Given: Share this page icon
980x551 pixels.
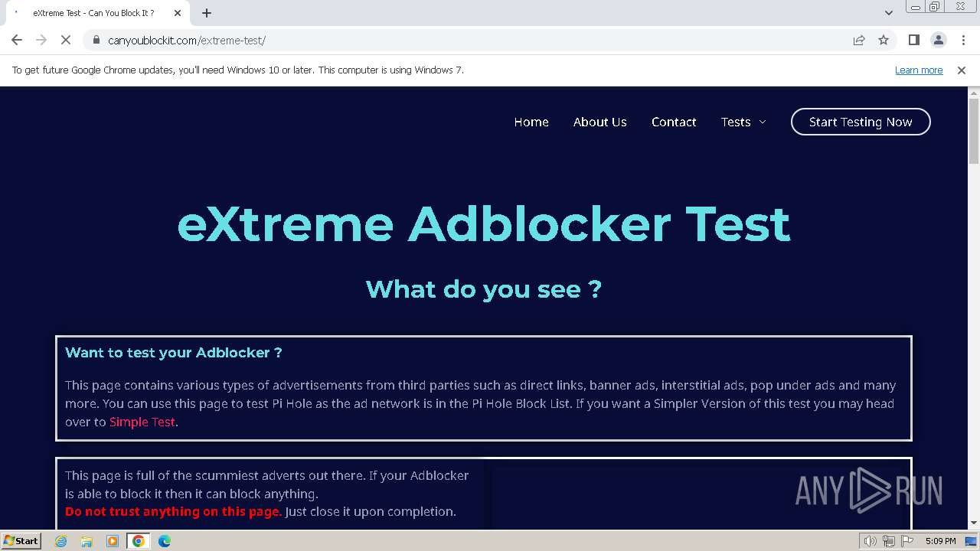Looking at the screenshot, I should tap(859, 40).
